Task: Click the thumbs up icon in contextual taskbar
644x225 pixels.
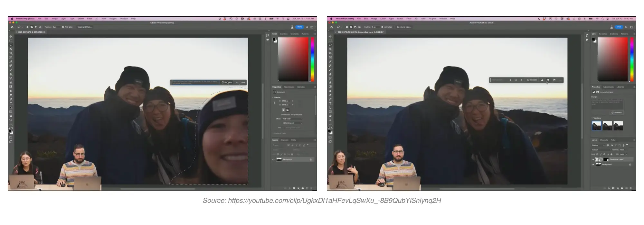Action: 542,80
